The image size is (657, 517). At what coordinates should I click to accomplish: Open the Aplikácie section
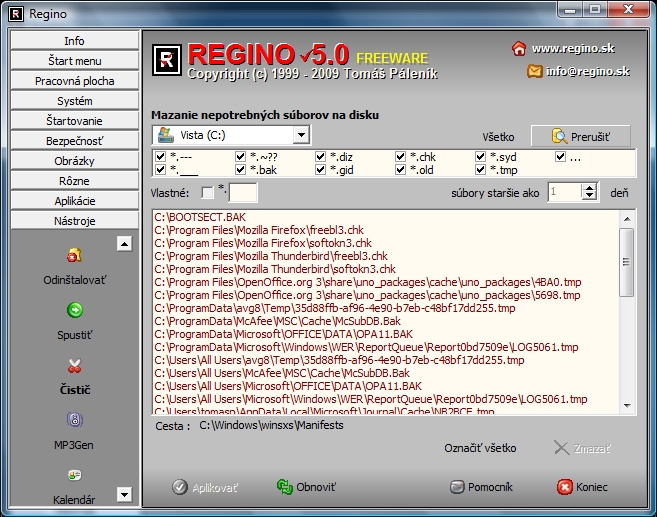pos(75,201)
